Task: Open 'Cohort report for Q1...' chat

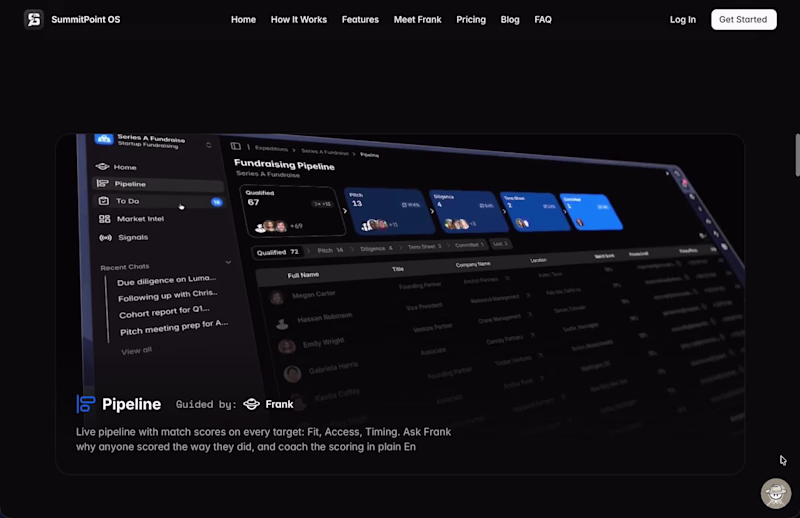Action: pos(164,311)
